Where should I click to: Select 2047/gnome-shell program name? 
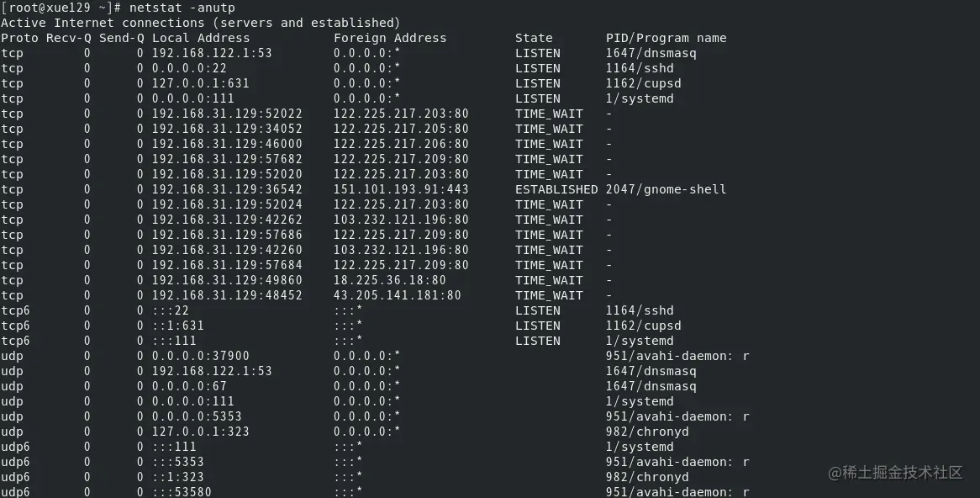point(666,189)
